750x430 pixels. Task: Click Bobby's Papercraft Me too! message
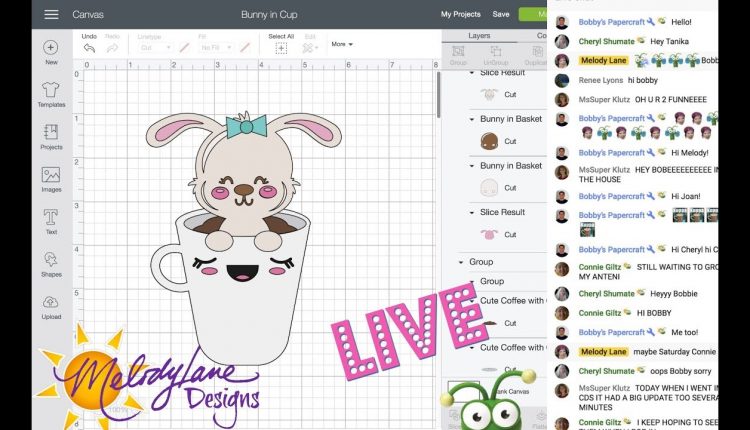(684, 332)
